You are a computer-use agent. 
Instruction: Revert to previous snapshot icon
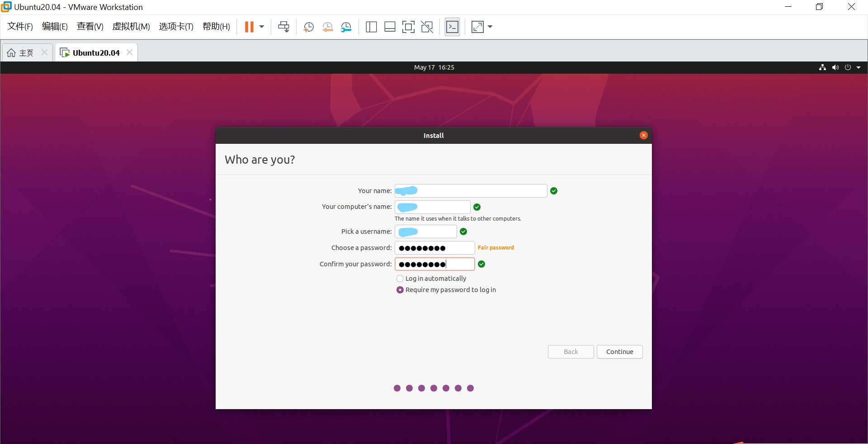pos(328,27)
